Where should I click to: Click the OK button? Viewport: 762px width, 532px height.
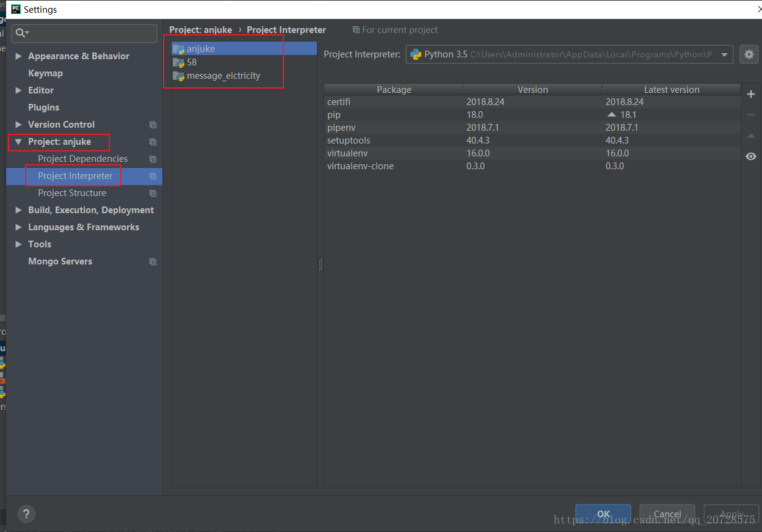604,514
